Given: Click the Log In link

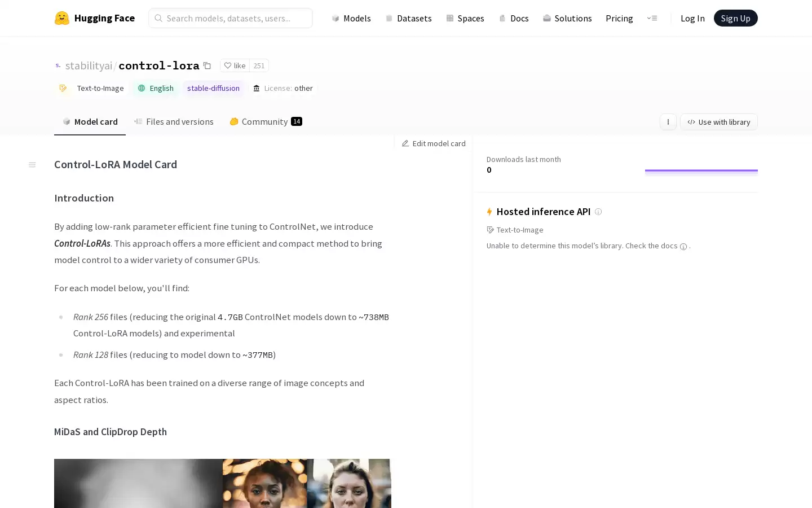Looking at the screenshot, I should [x=692, y=18].
